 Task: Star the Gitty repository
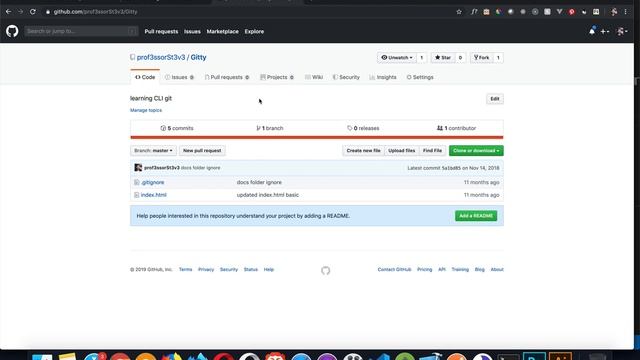click(x=443, y=58)
